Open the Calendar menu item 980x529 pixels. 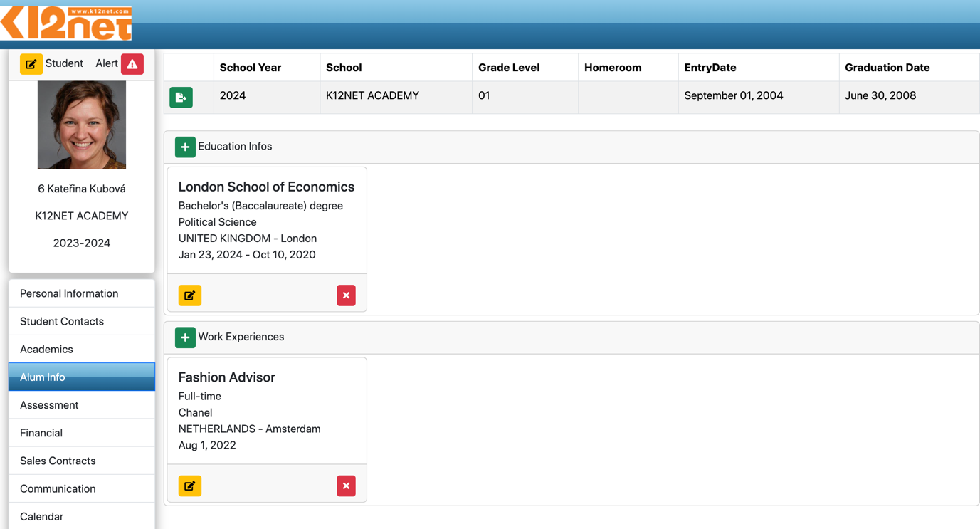pos(41,516)
